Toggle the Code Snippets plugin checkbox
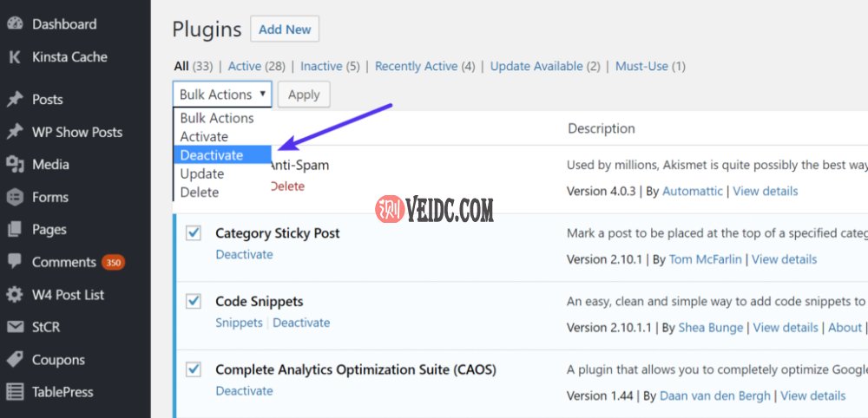 194,302
